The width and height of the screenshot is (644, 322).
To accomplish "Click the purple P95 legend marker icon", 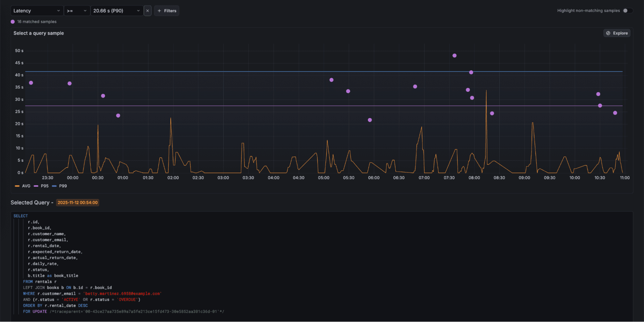I will [x=36, y=186].
